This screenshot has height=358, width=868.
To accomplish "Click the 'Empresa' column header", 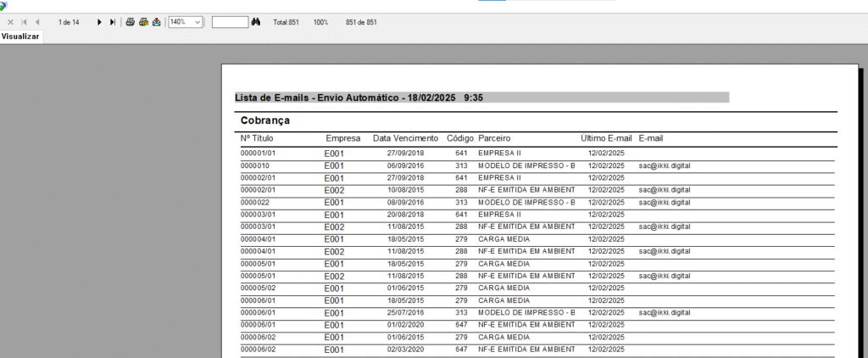I will coord(342,138).
